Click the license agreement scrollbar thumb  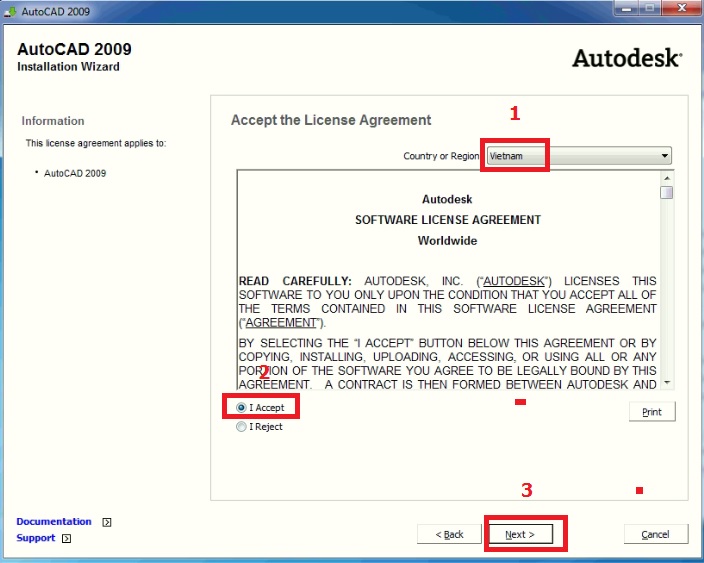tap(666, 192)
